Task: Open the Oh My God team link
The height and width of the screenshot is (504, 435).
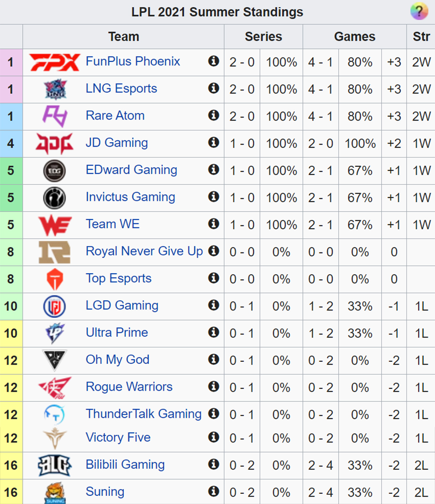Action: coord(117,360)
